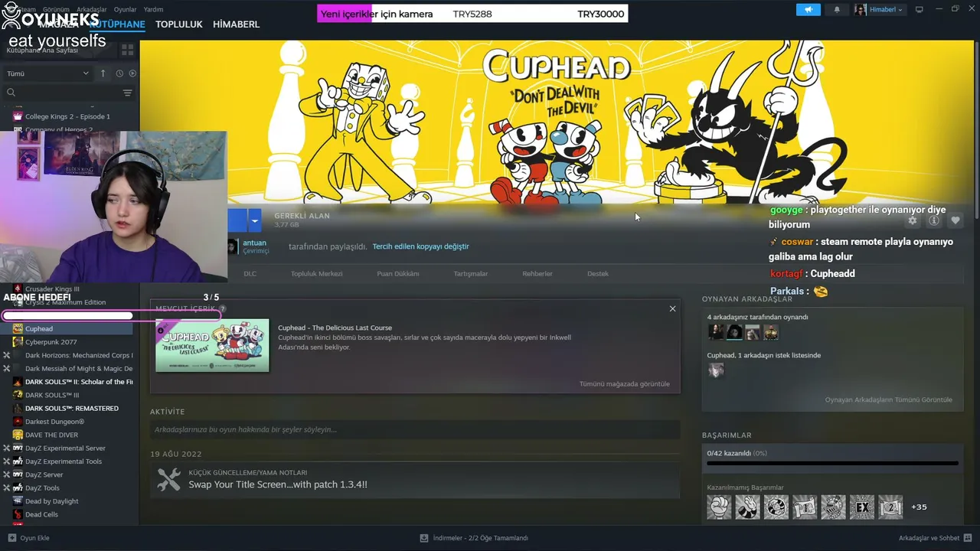The height and width of the screenshot is (551, 980).
Task: View all playing friends link
Action: (889, 399)
